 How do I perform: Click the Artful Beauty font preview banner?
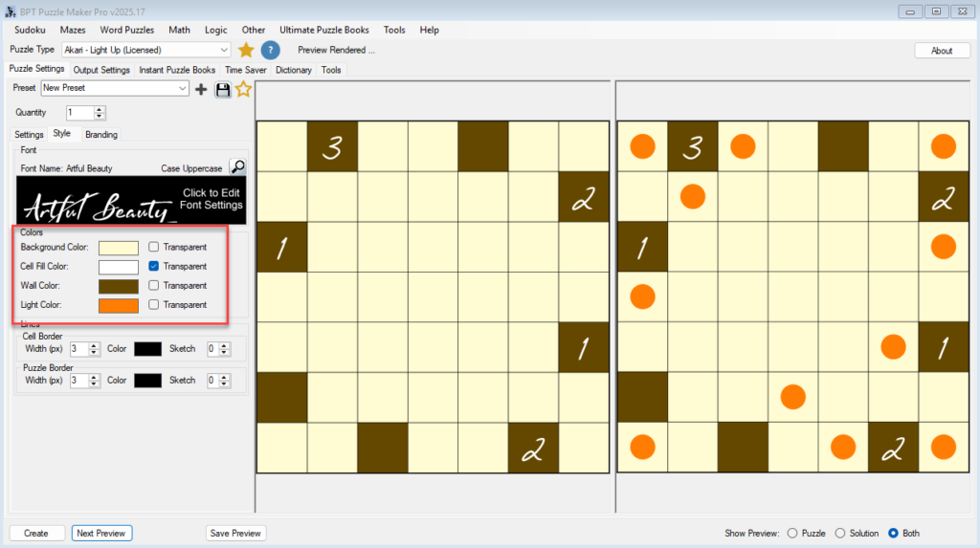point(131,200)
